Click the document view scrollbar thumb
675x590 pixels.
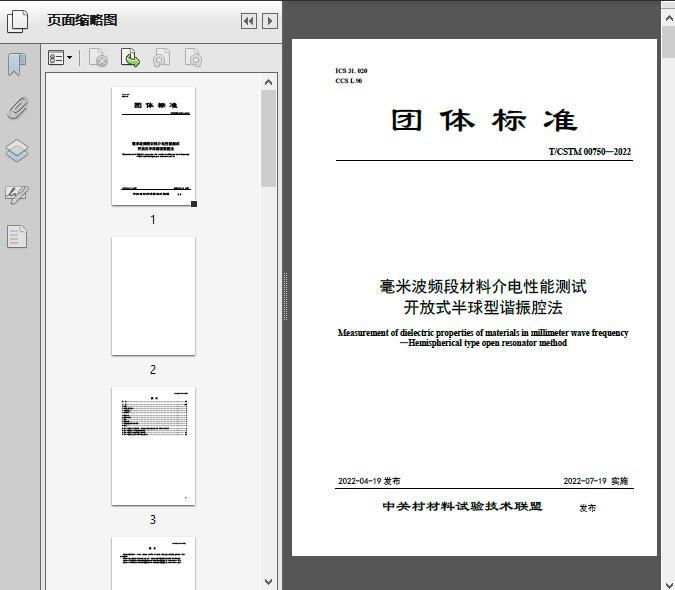point(669,42)
